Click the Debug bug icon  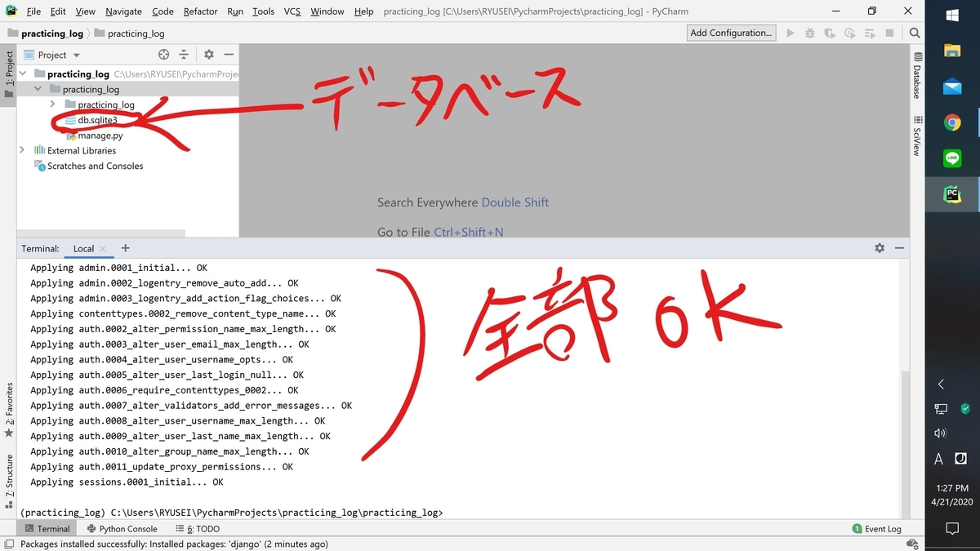[x=809, y=33]
